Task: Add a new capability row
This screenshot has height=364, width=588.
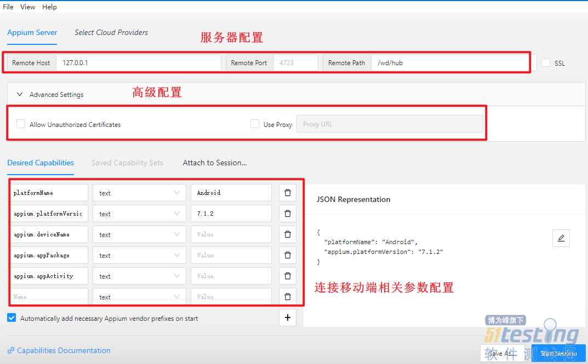Action: coord(287,317)
